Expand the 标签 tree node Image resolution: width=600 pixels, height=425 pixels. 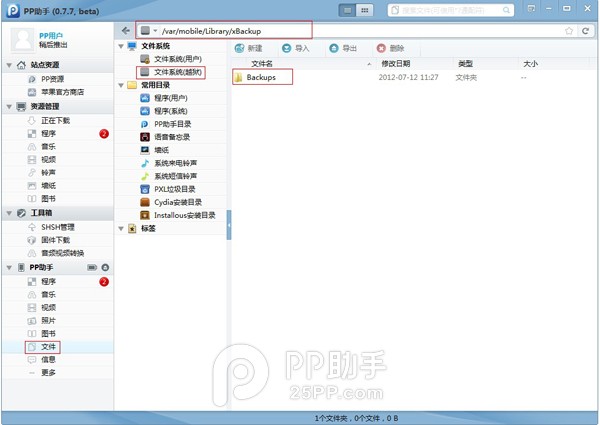tap(121, 229)
